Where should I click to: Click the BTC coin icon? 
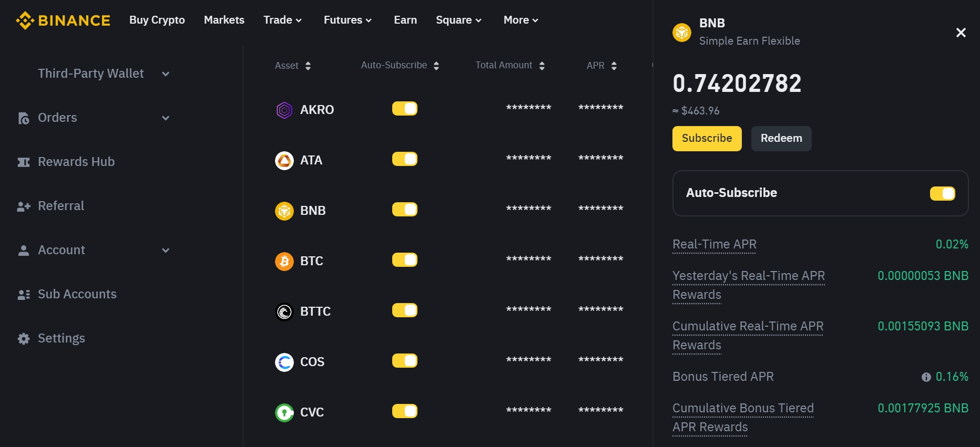[284, 261]
